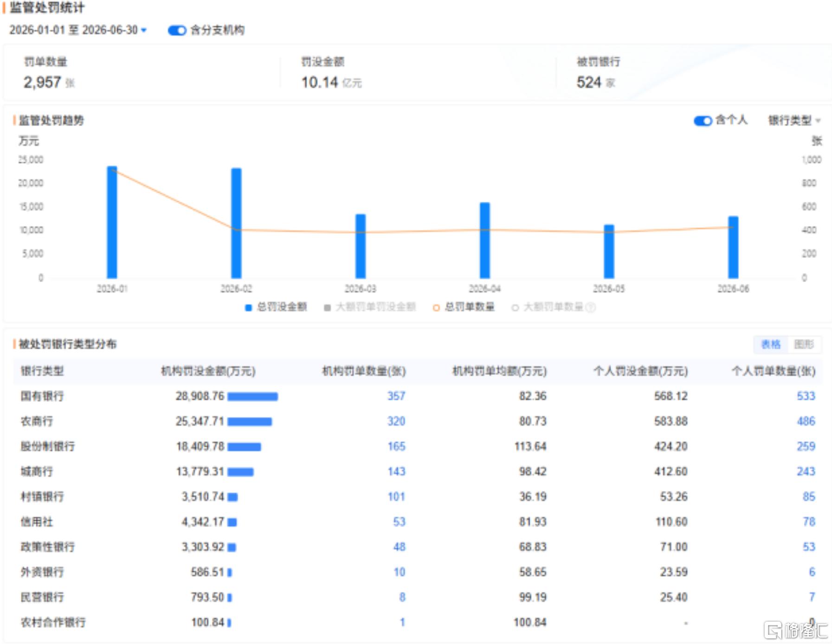Click the 个人罚单数量(张) column header
The height and width of the screenshot is (644, 832).
774,371
